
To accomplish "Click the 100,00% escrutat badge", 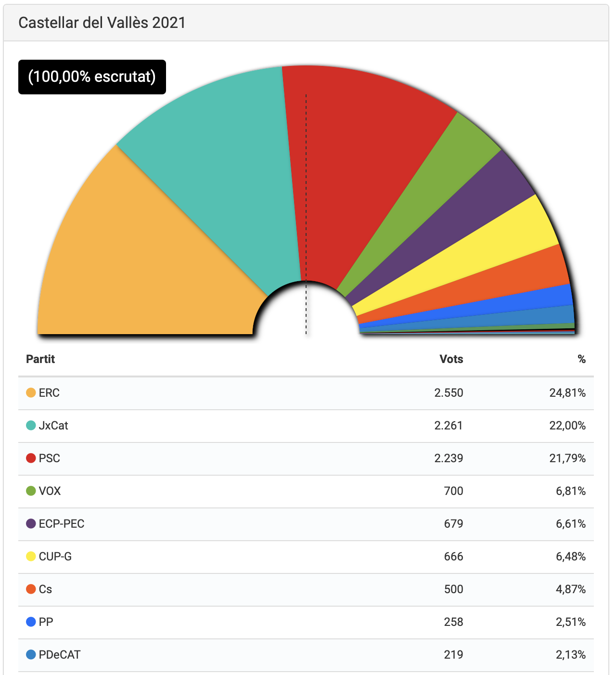I will pyautogui.click(x=92, y=77).
